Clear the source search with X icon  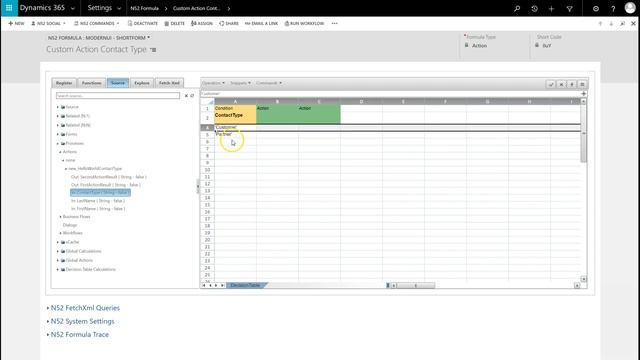186,96
